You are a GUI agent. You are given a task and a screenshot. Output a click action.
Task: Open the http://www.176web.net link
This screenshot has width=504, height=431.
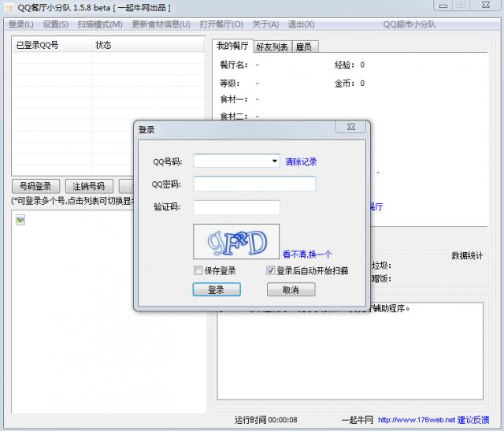(x=417, y=420)
